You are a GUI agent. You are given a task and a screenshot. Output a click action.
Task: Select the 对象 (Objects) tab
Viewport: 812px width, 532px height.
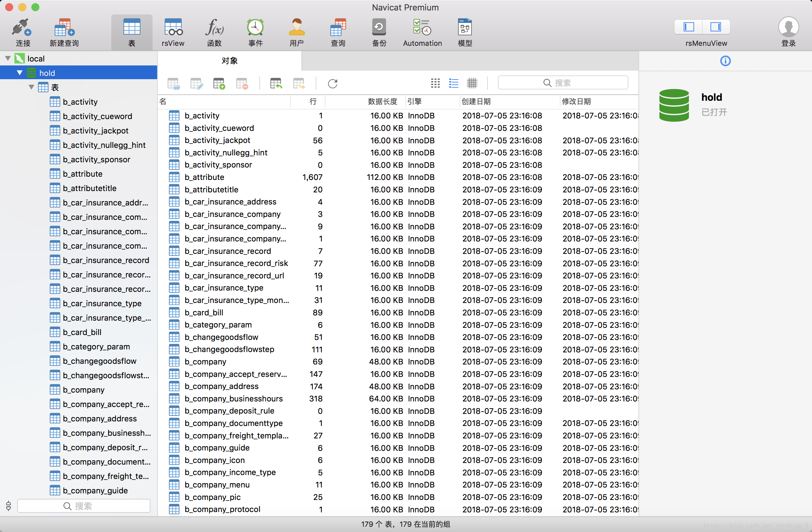click(230, 61)
